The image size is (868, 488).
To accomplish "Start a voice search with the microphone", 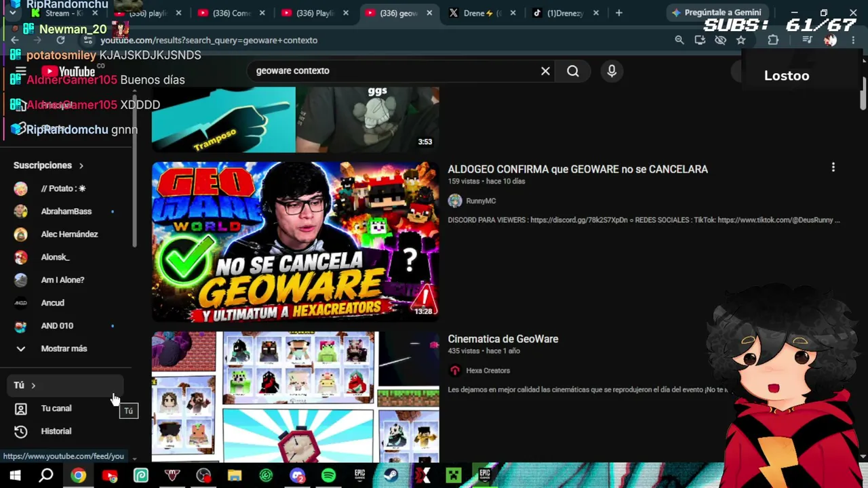I will tap(612, 70).
